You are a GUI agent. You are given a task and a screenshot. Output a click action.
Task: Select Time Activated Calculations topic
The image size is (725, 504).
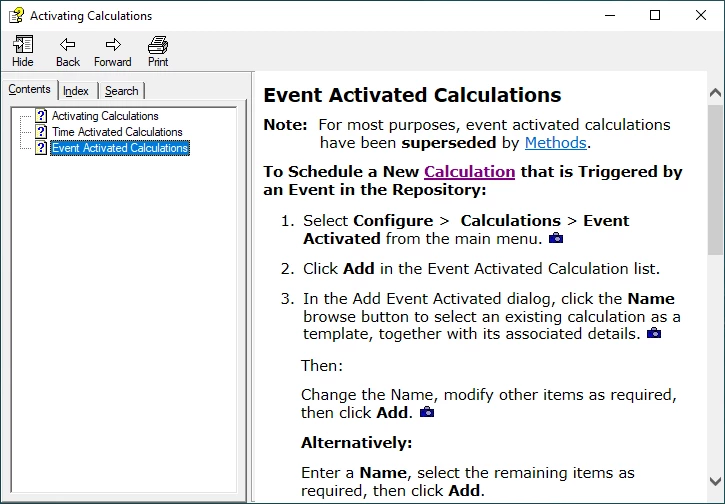click(x=117, y=132)
